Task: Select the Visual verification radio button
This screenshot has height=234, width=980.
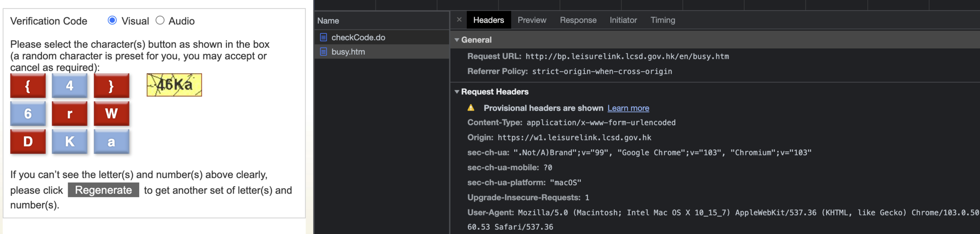Action: click(x=112, y=21)
